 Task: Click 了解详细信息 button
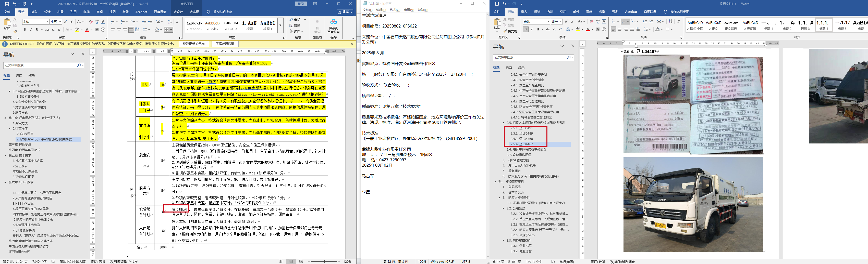[225, 44]
